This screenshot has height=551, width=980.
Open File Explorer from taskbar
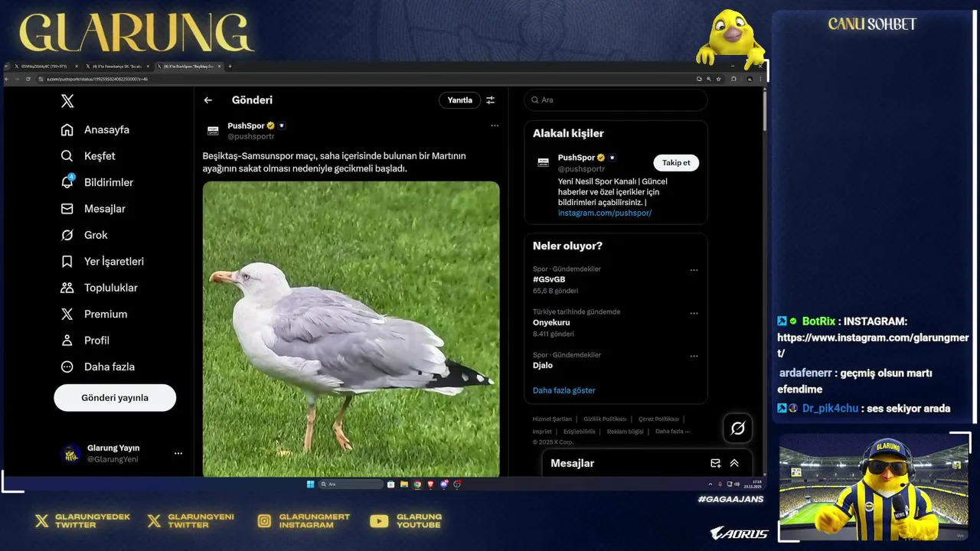click(x=404, y=484)
